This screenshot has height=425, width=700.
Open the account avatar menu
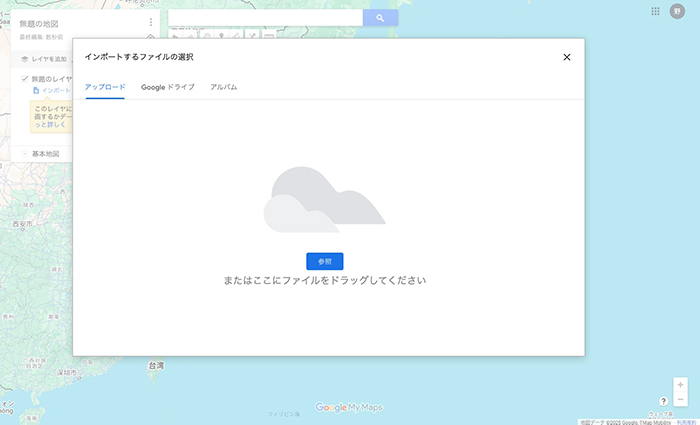[x=677, y=11]
